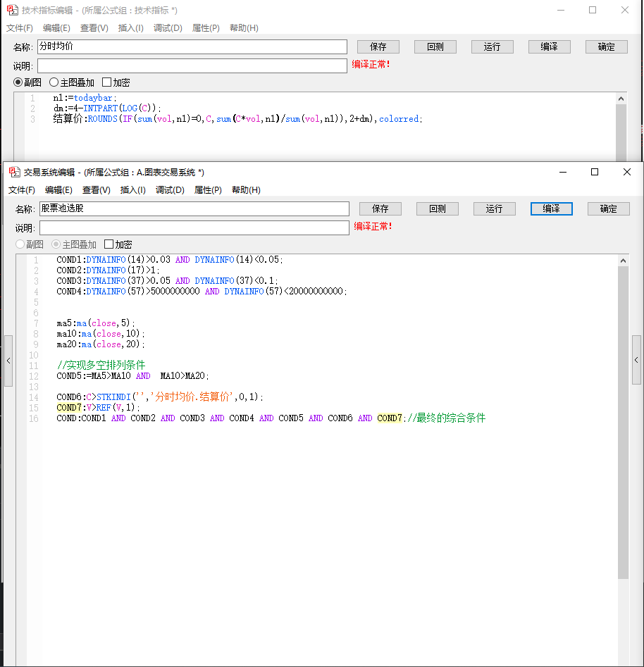Expand the right side panel arrow
This screenshot has height=667, width=644.
pos(636,361)
